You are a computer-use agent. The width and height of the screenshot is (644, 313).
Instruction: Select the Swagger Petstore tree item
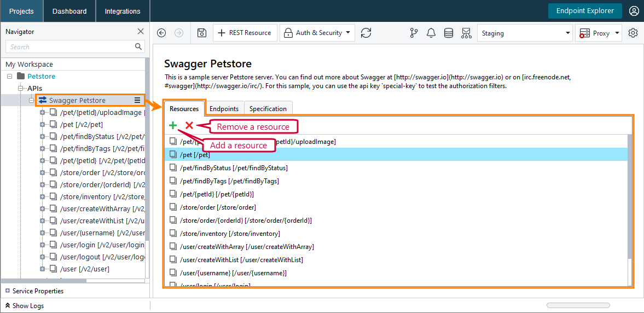[x=77, y=100]
